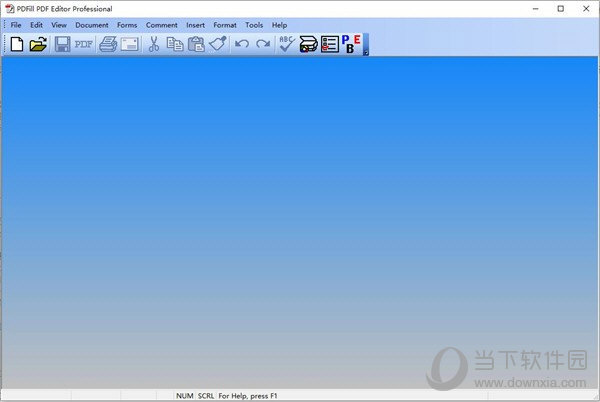
Task: Print using the printer icon
Action: [108, 44]
